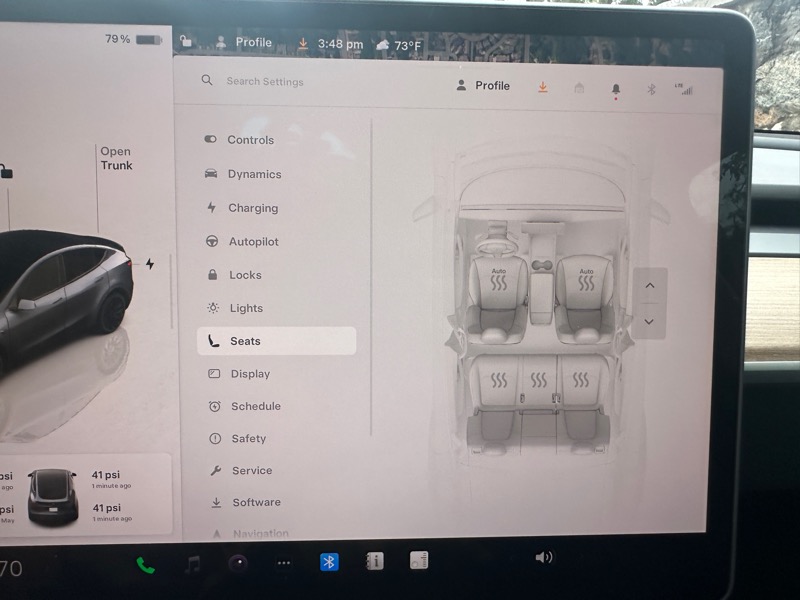
Task: Tap the blue Bluetooth app icon
Action: [x=329, y=562]
